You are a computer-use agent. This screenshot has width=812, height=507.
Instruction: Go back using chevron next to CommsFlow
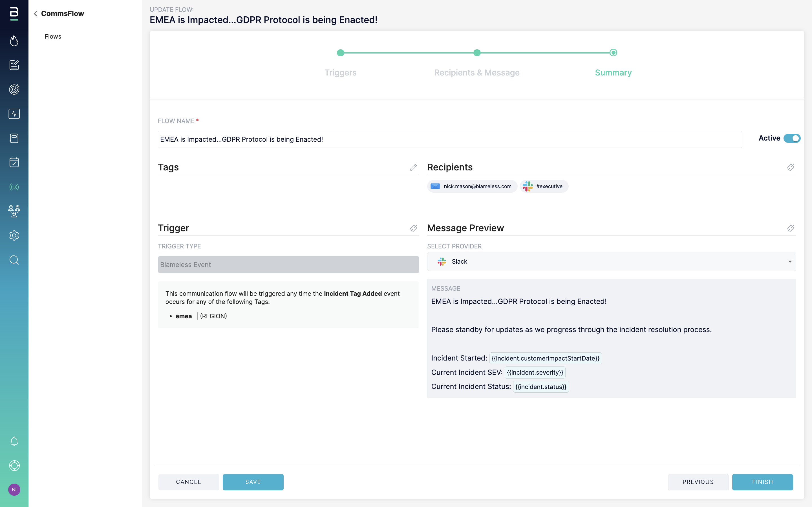click(x=36, y=14)
